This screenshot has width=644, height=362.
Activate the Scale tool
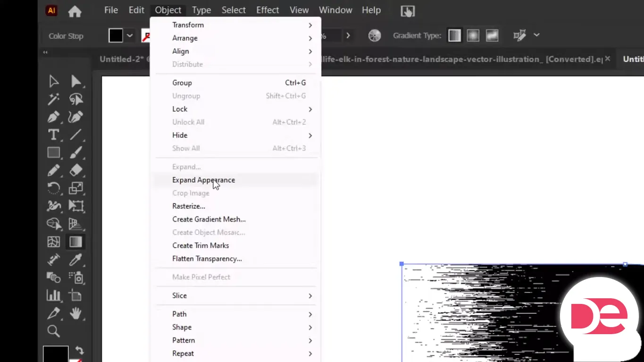coord(76,188)
